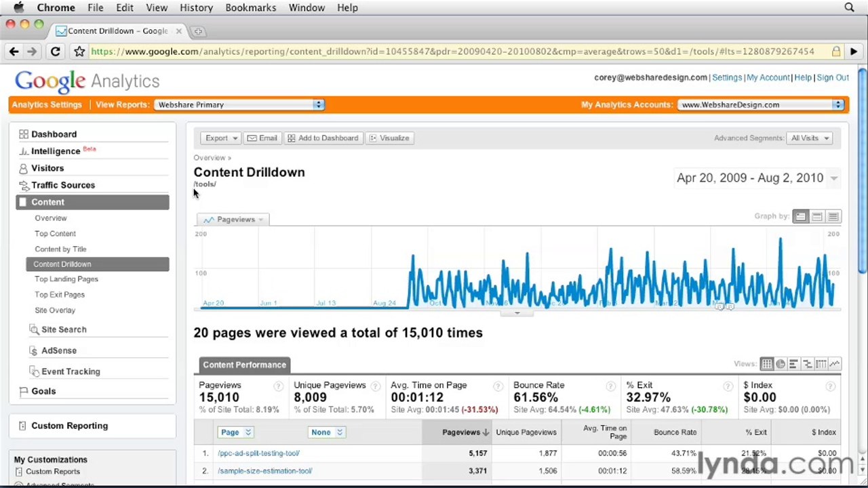Click help icon beside % Exit metric
The height and width of the screenshot is (488, 868).
point(728,386)
